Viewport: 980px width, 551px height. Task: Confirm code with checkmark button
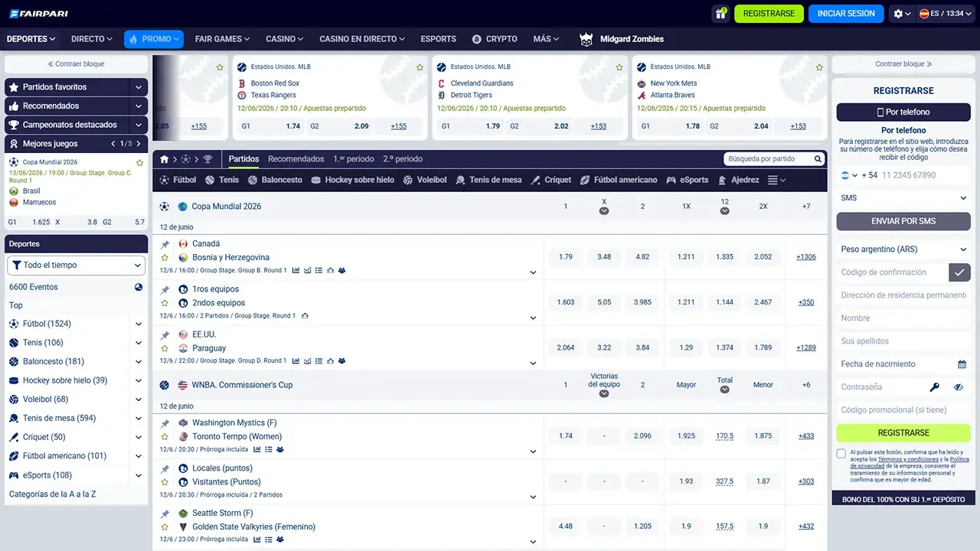(x=959, y=272)
